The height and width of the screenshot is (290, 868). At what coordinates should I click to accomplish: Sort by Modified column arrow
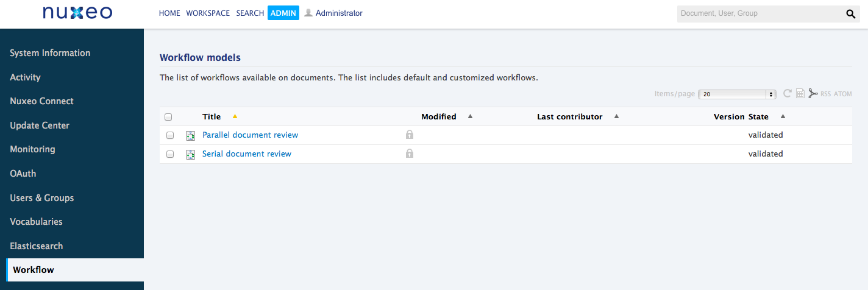(x=470, y=116)
